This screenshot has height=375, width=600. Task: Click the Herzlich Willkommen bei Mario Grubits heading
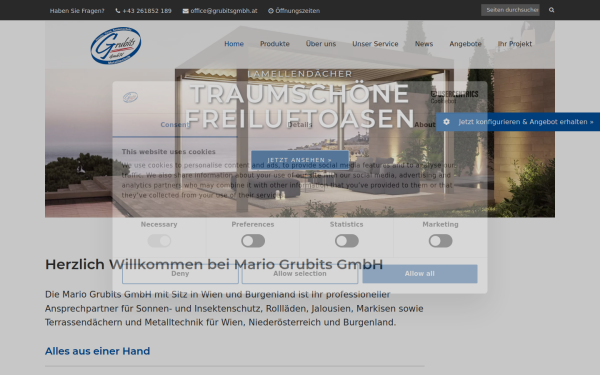tap(214, 264)
